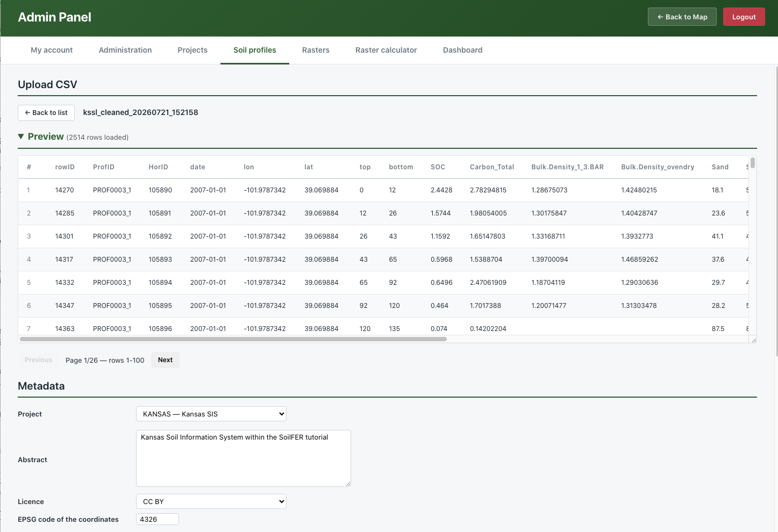Click the horizontal scrollbar of the preview table
The width and height of the screenshot is (778, 532).
pos(233,339)
